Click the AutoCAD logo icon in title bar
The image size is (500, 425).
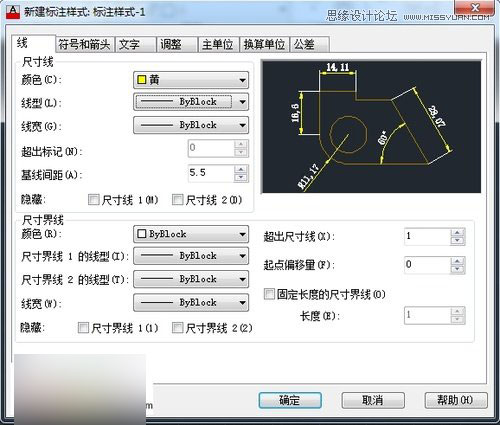(13, 12)
